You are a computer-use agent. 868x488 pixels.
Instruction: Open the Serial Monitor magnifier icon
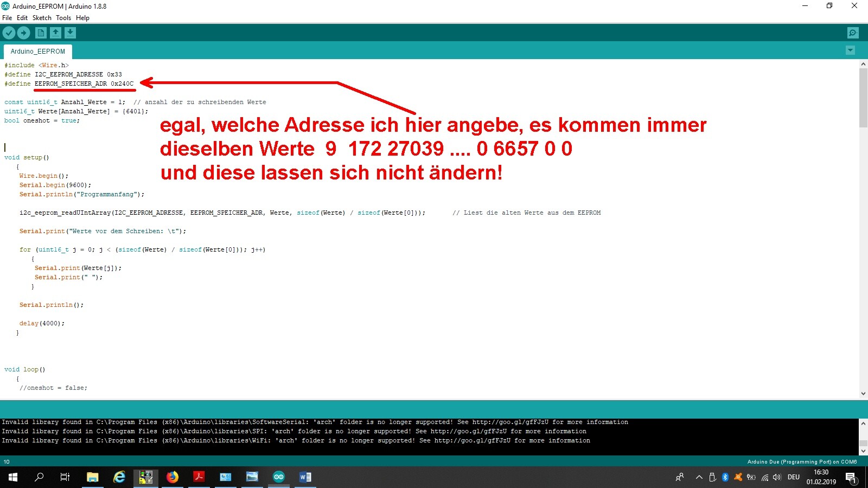pyautogui.click(x=853, y=33)
